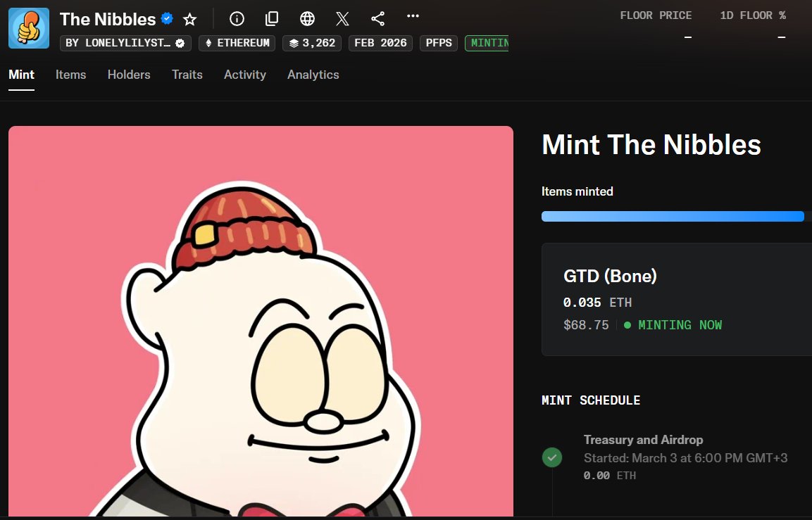Screen dimensions: 812x520
Task: Go to the Analytics tab
Action: [x=313, y=75]
